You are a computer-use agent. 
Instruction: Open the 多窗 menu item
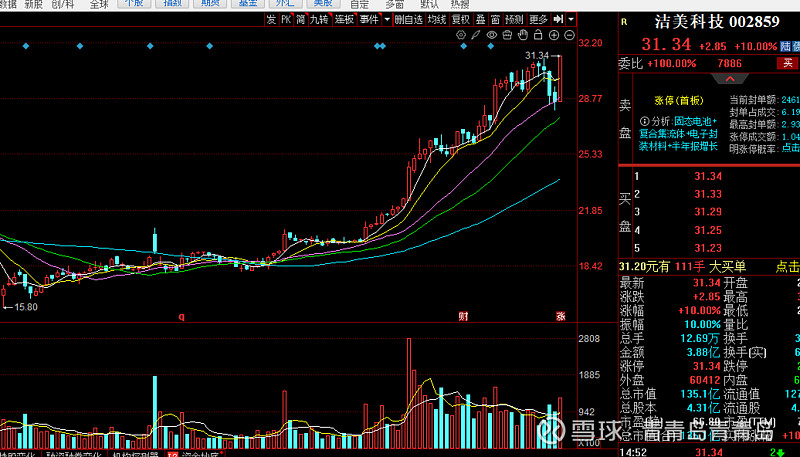pos(394,4)
